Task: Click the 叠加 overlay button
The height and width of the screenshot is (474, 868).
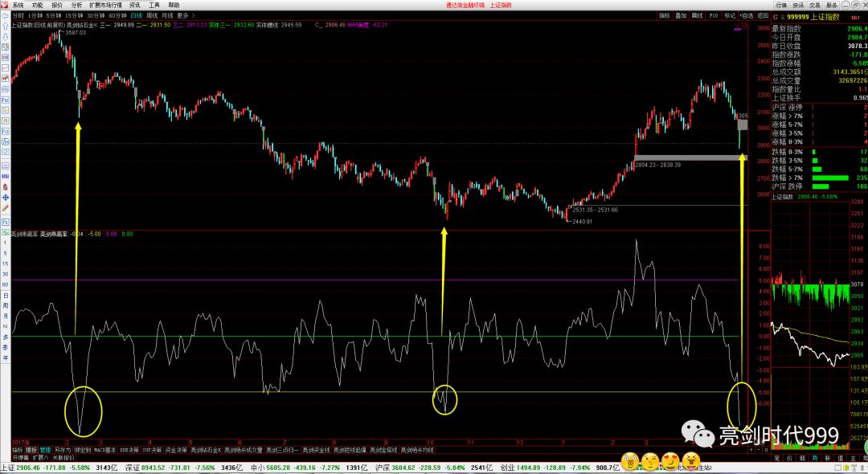Action: 681,15
